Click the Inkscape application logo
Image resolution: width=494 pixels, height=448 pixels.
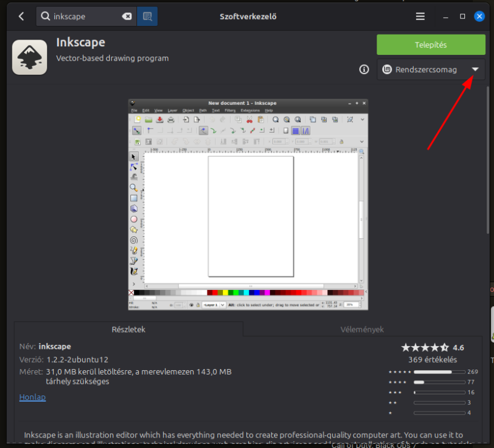coord(30,57)
